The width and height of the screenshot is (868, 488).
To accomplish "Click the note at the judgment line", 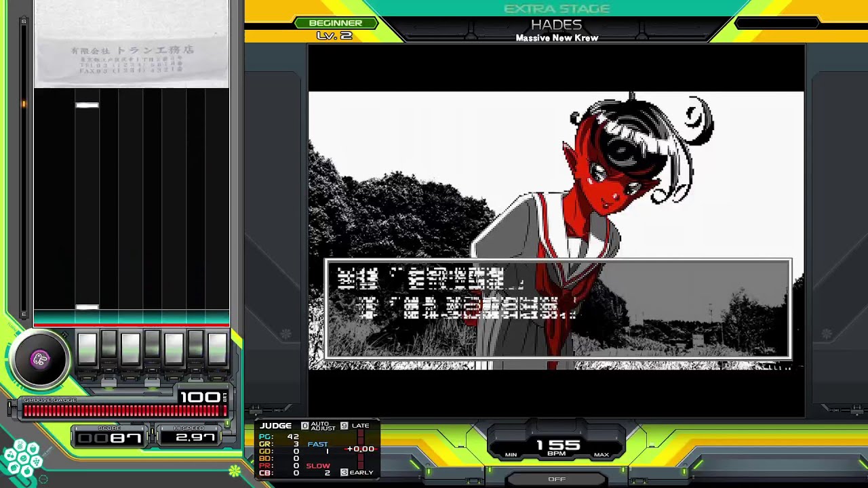I will click(87, 307).
